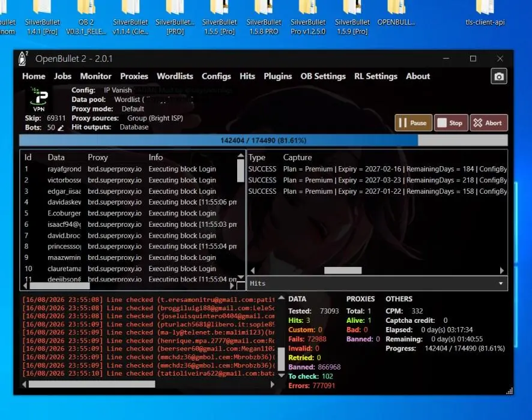Open SilverBullet 1.5.5 [Pro] folder
Screen dimensions: 532x420
pos(219,19)
